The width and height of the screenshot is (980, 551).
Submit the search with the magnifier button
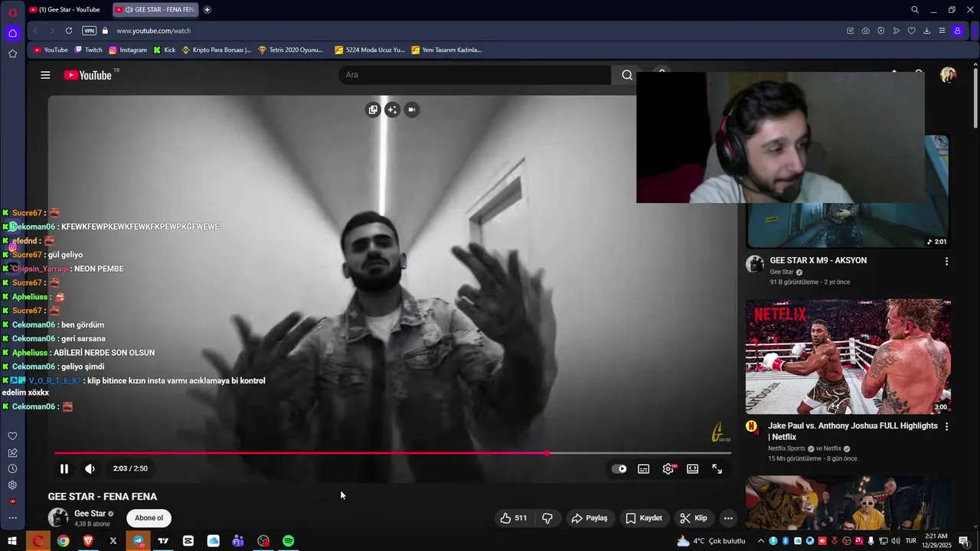(627, 75)
